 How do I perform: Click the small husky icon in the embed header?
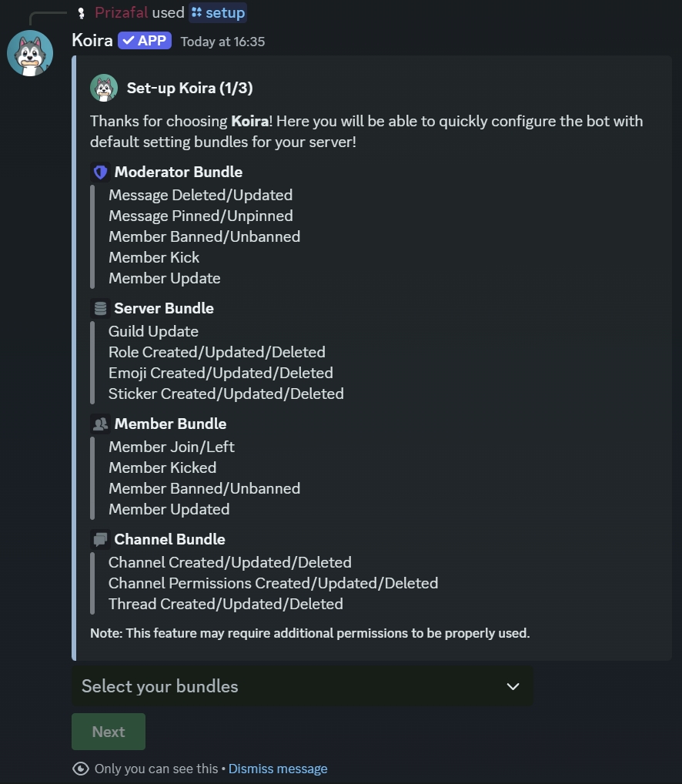click(x=104, y=88)
